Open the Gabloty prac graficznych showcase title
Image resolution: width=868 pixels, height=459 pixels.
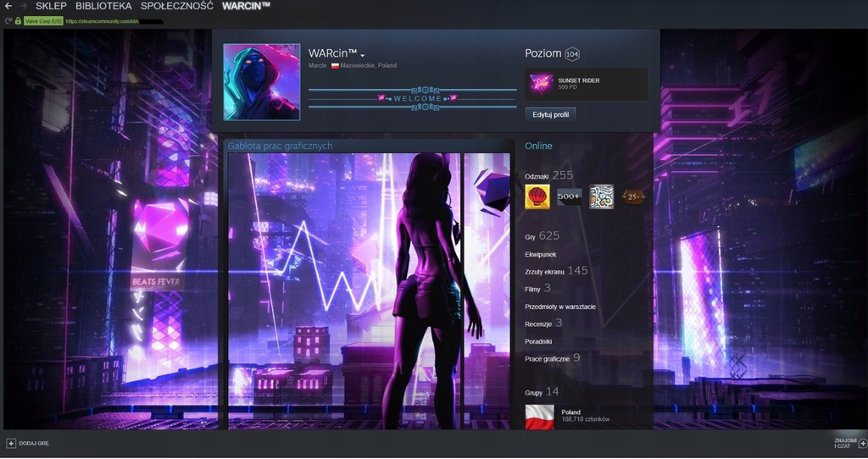point(280,146)
